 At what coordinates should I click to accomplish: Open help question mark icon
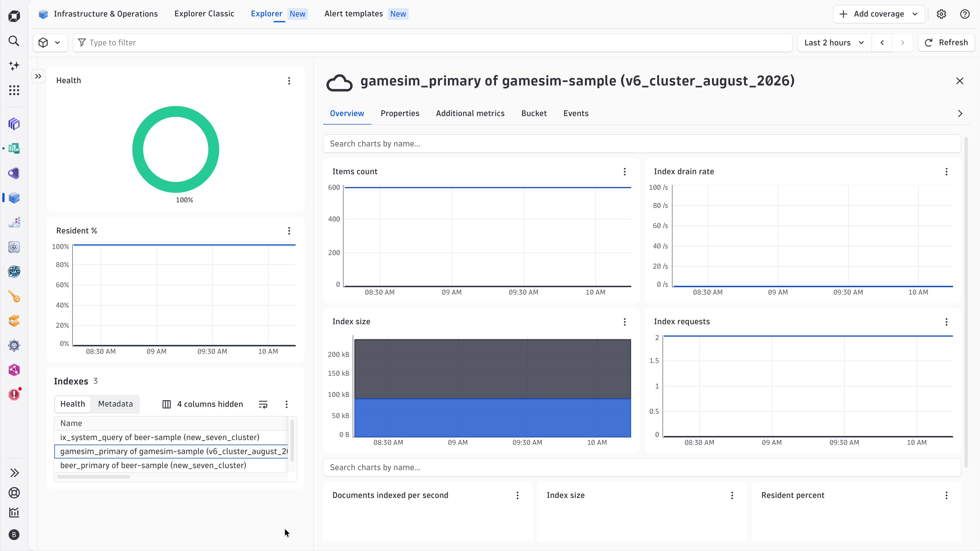coord(965,14)
